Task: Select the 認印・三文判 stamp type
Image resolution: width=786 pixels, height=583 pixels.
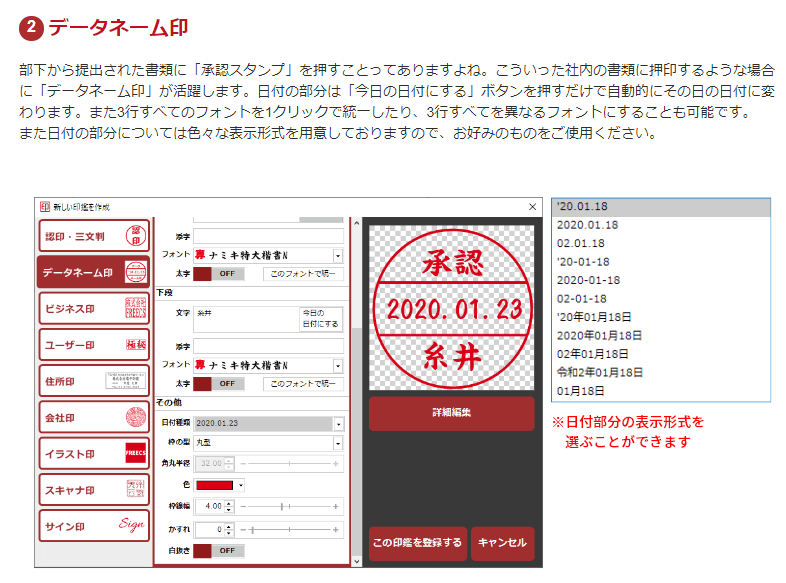Action: click(93, 236)
